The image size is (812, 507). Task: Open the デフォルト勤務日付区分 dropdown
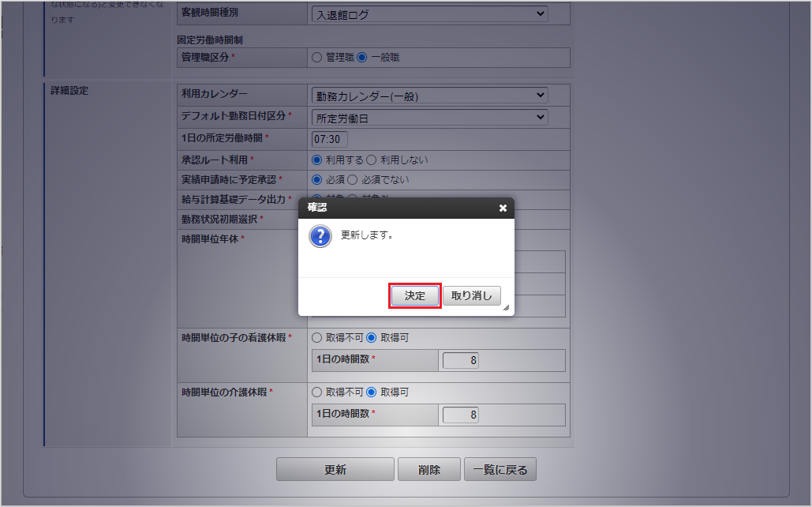pos(429,118)
